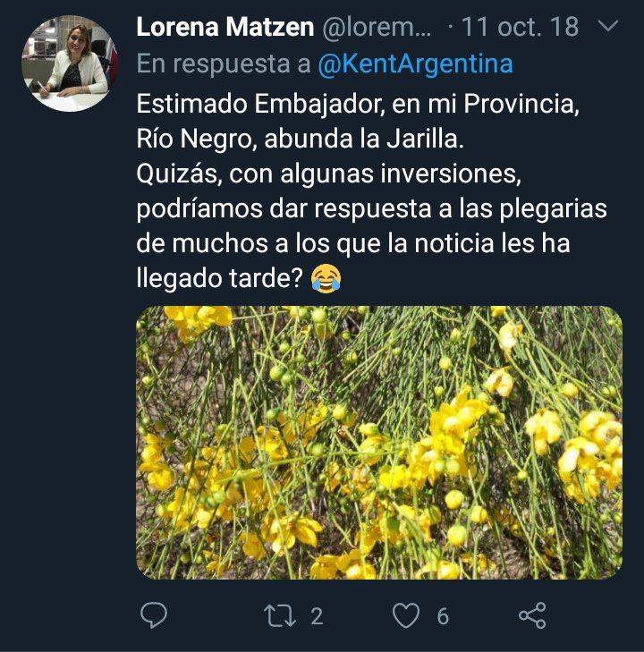Expand the tweet options chevron

tap(608, 26)
